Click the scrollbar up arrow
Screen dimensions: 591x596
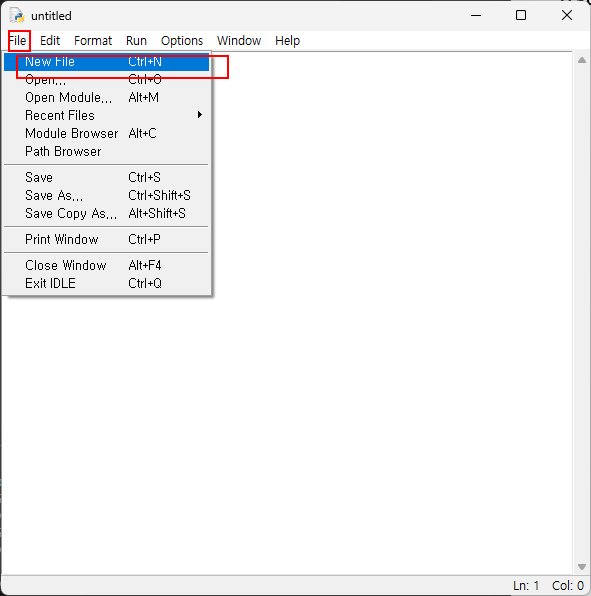click(x=581, y=60)
